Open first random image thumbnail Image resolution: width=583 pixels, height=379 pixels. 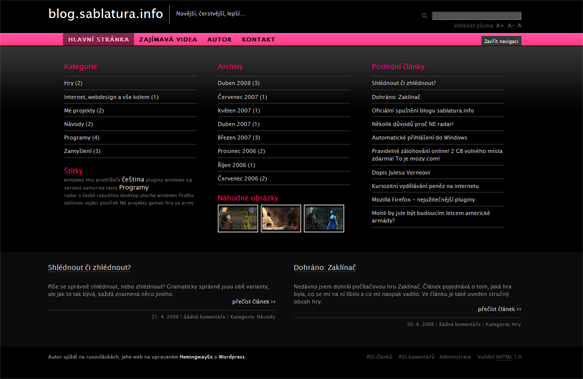click(x=238, y=218)
